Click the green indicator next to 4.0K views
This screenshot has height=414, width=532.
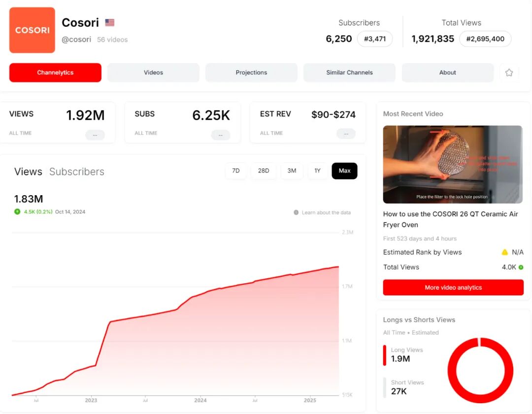click(x=520, y=267)
